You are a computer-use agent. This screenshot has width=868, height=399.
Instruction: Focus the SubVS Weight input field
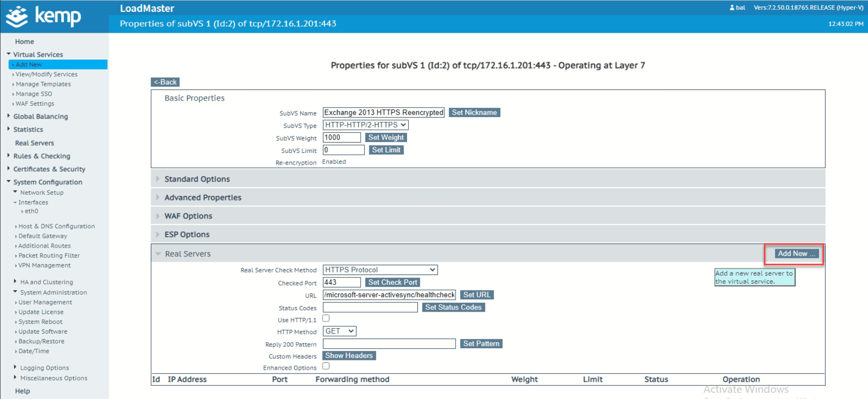tap(342, 138)
